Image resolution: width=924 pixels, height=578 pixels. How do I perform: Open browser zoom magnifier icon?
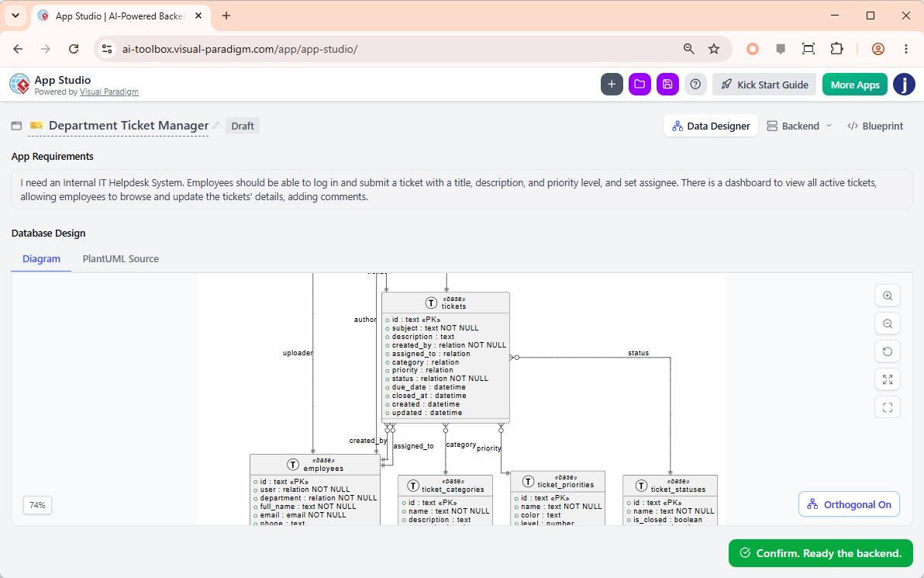point(688,49)
